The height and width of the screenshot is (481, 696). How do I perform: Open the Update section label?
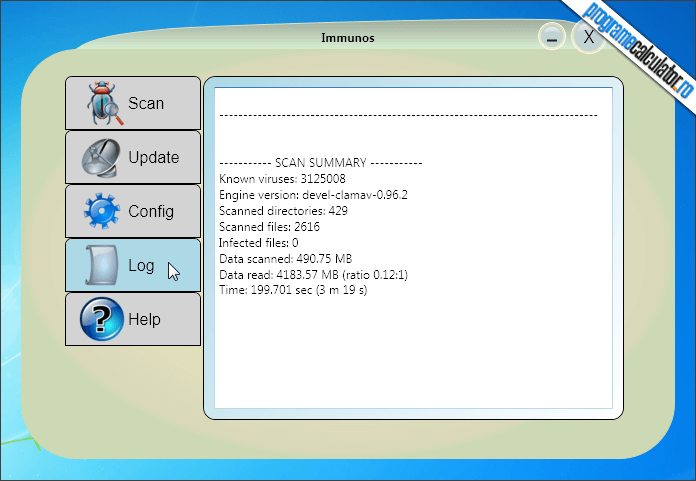[154, 158]
